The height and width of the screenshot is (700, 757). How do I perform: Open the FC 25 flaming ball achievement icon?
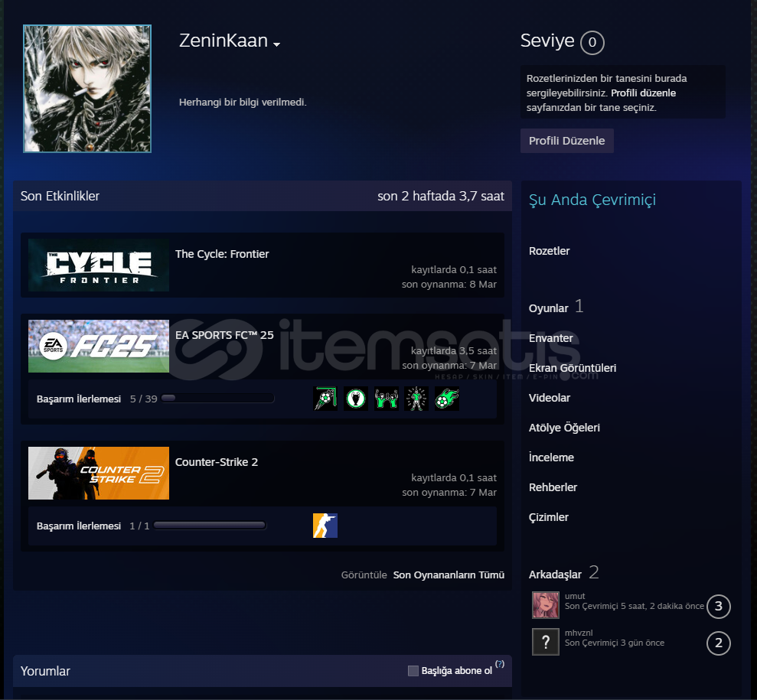(x=447, y=399)
